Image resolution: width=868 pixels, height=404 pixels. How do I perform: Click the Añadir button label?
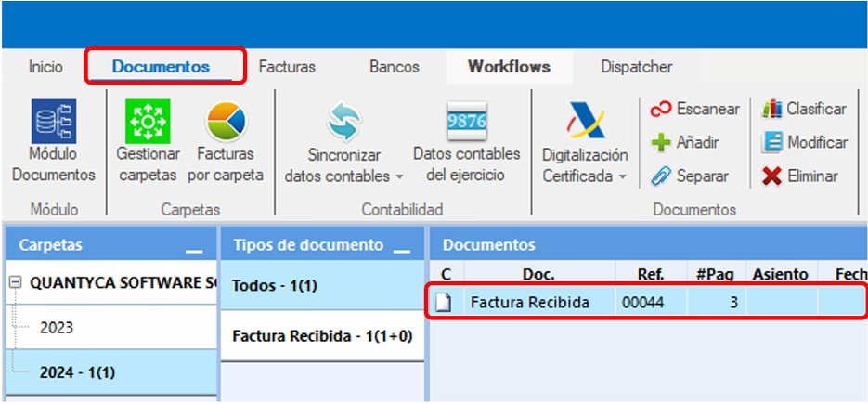coord(697,143)
